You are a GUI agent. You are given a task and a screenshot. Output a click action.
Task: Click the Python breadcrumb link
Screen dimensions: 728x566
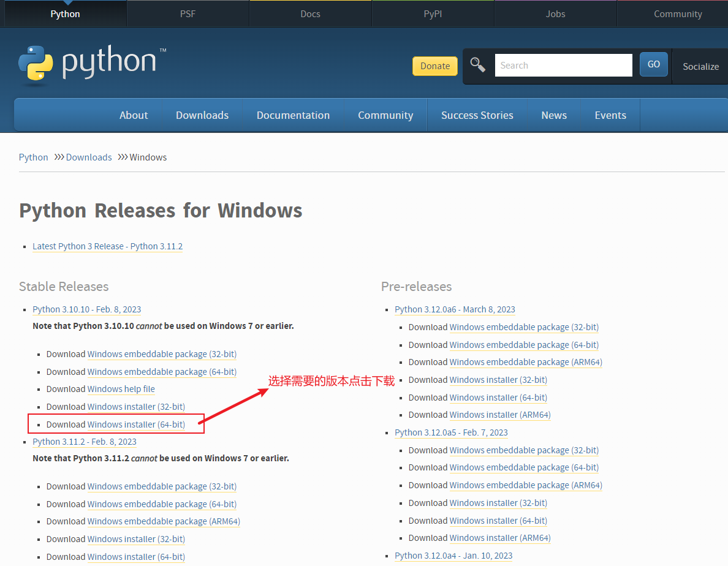[34, 157]
